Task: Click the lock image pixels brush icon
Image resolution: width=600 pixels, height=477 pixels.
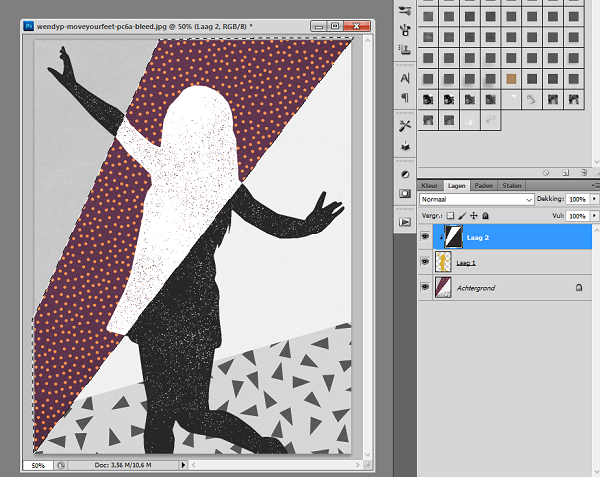Action: (x=462, y=215)
